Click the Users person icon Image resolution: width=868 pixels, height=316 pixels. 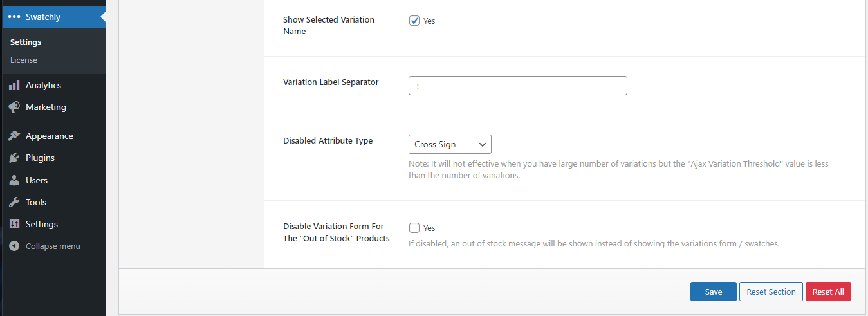pos(14,181)
